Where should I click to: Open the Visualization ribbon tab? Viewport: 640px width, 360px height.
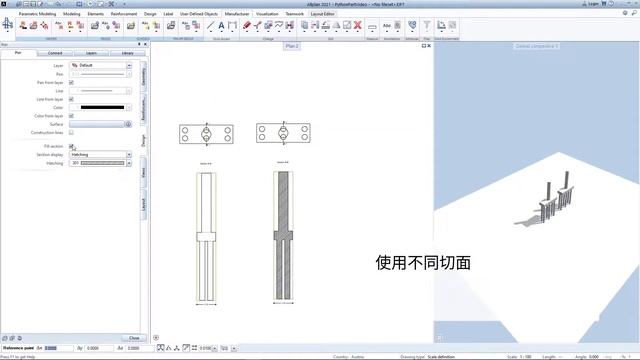pyautogui.click(x=267, y=14)
